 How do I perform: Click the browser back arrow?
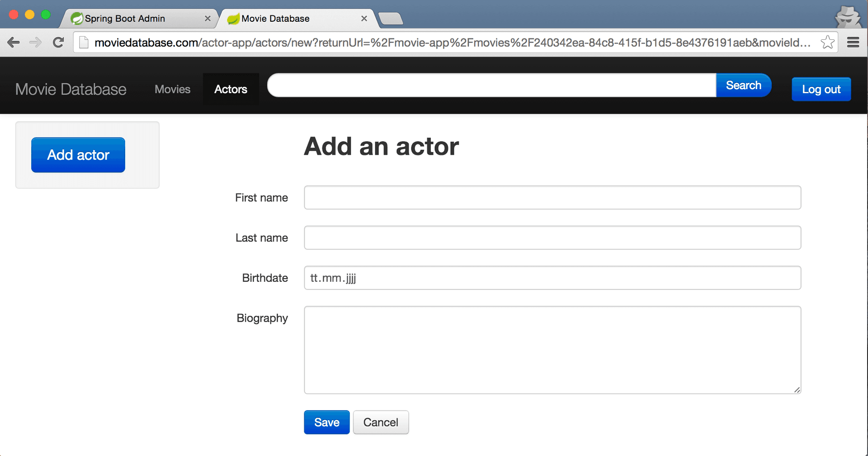[x=14, y=43]
